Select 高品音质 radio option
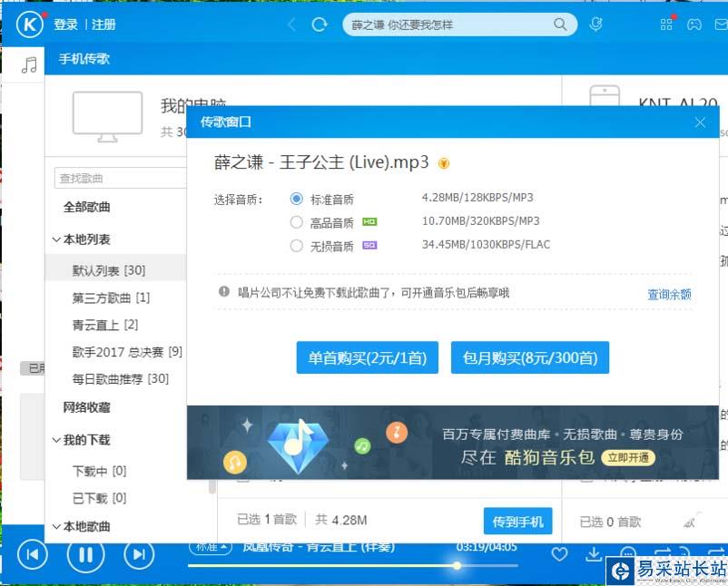 (296, 222)
